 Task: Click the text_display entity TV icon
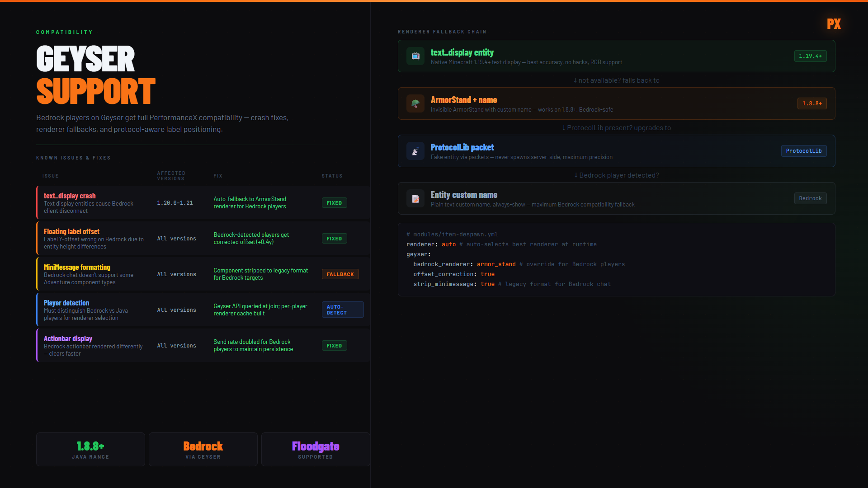pyautogui.click(x=415, y=56)
